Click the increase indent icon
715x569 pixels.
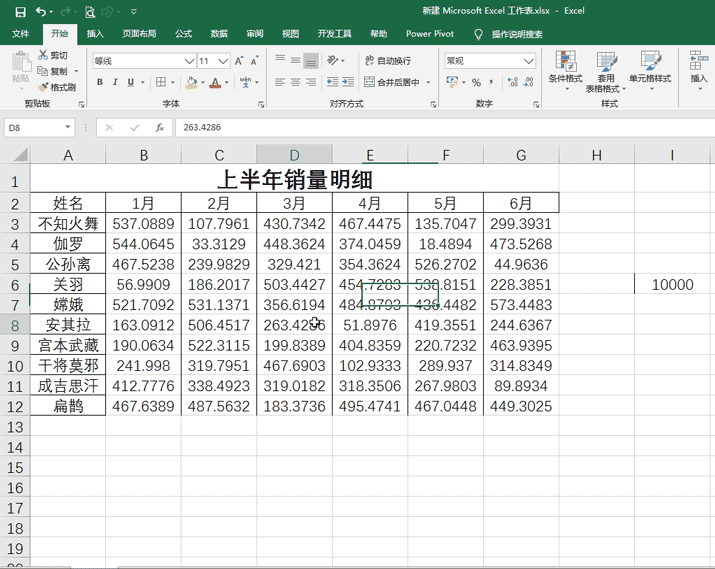click(348, 82)
